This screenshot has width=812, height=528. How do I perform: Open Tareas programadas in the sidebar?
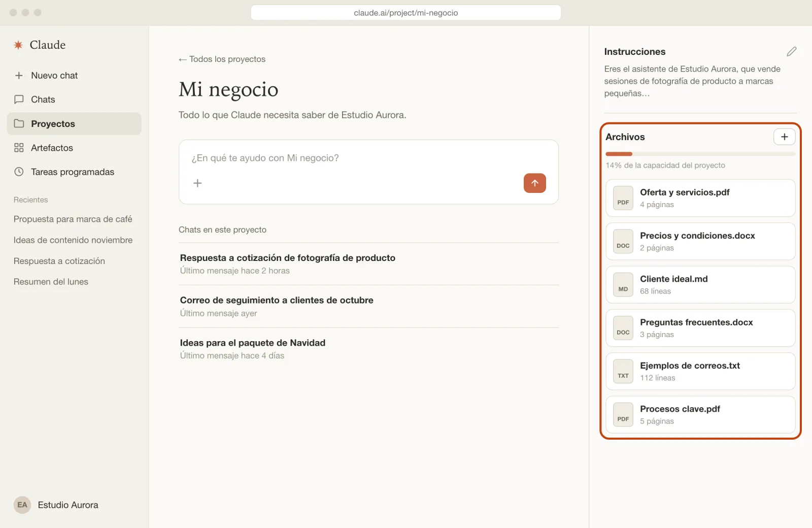point(74,172)
